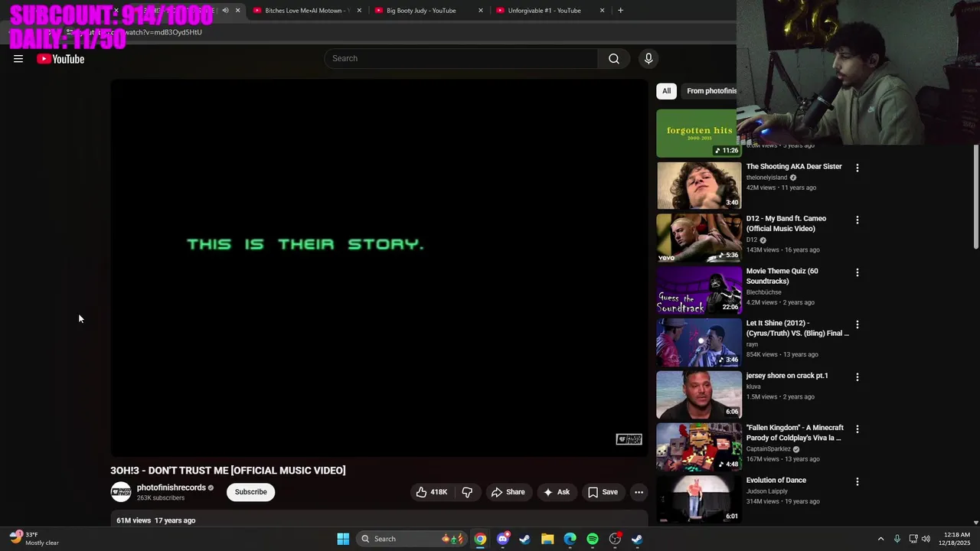Viewport: 980px width, 551px height.
Task: Open options for D12 - My Band
Action: [x=857, y=220]
